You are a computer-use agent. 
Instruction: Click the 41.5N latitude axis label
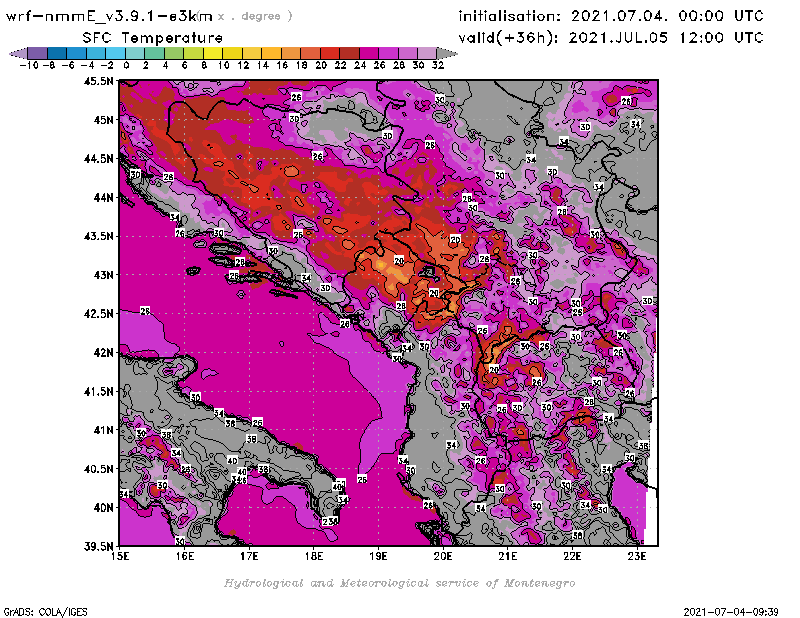98,391
